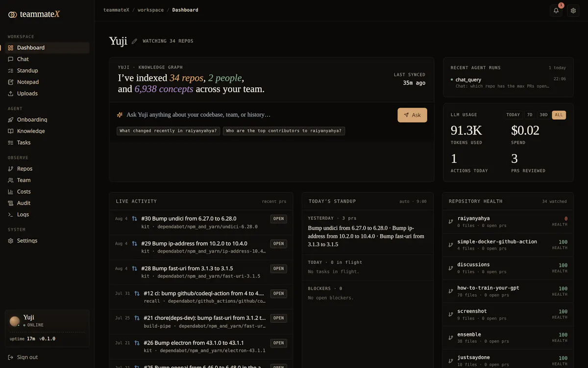588x368 pixels.
Task: Select ALL range in LLM Usage
Action: [559, 115]
